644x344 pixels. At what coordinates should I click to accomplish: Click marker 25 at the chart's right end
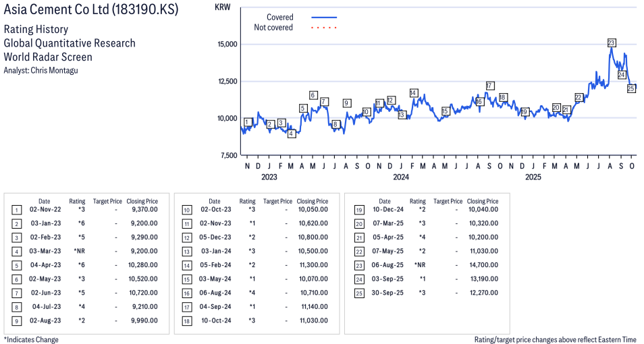click(631, 88)
